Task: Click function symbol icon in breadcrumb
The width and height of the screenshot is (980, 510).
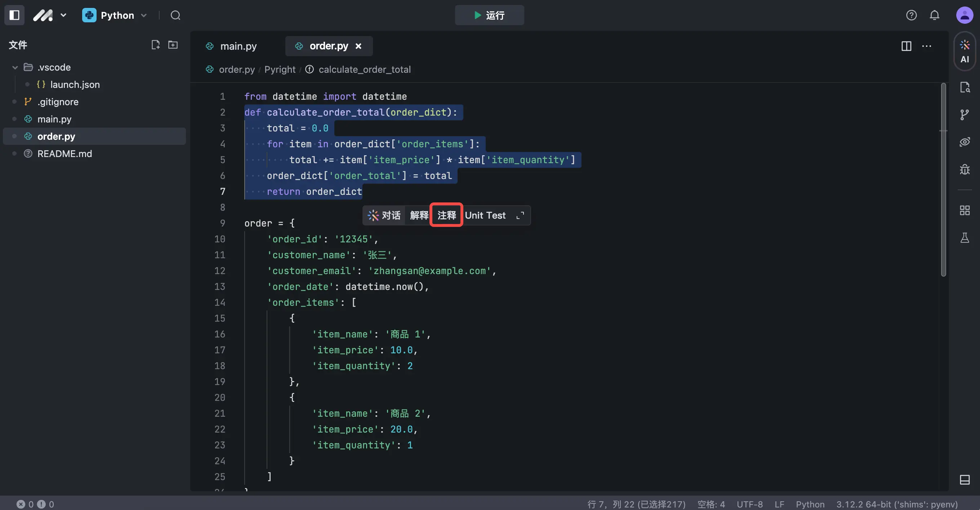Action: [x=309, y=69]
